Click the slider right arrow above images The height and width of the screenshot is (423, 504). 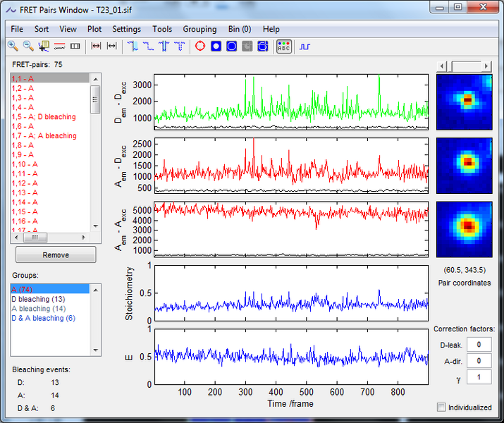(486, 66)
